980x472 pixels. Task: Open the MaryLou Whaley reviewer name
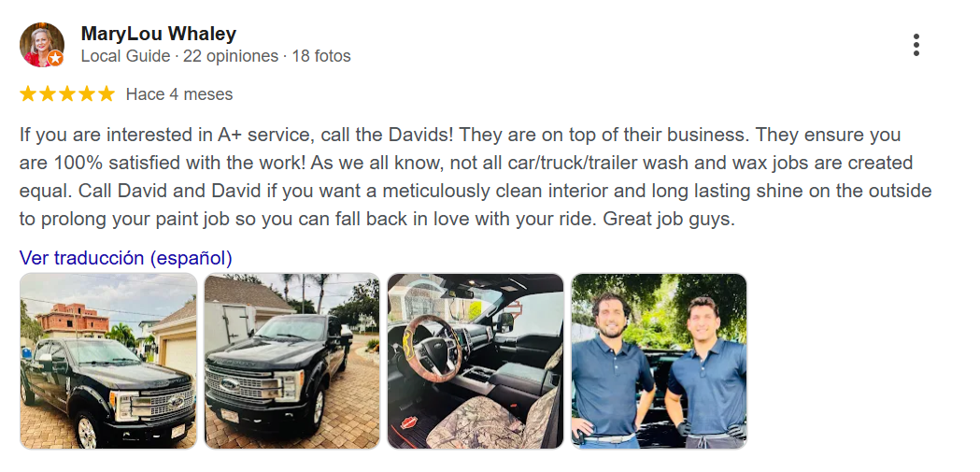(159, 34)
